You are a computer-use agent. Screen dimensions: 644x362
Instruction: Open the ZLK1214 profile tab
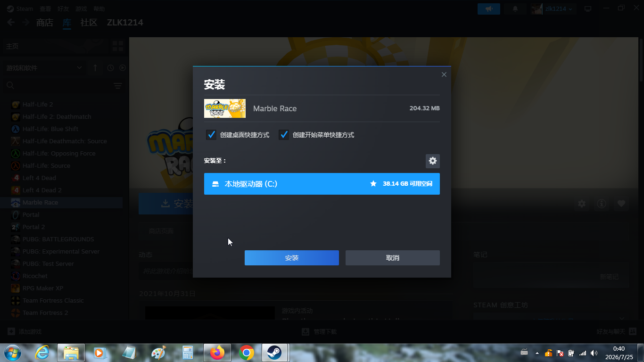coord(125,23)
